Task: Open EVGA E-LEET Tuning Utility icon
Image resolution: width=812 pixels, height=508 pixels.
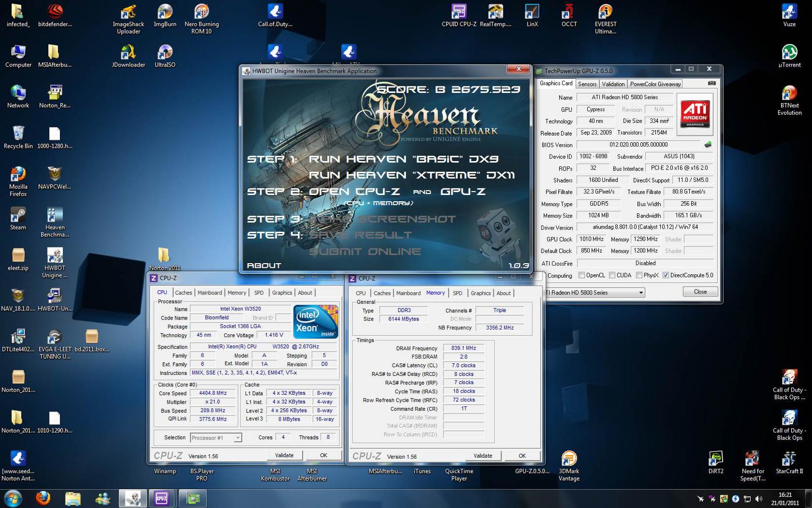Action: click(55, 344)
